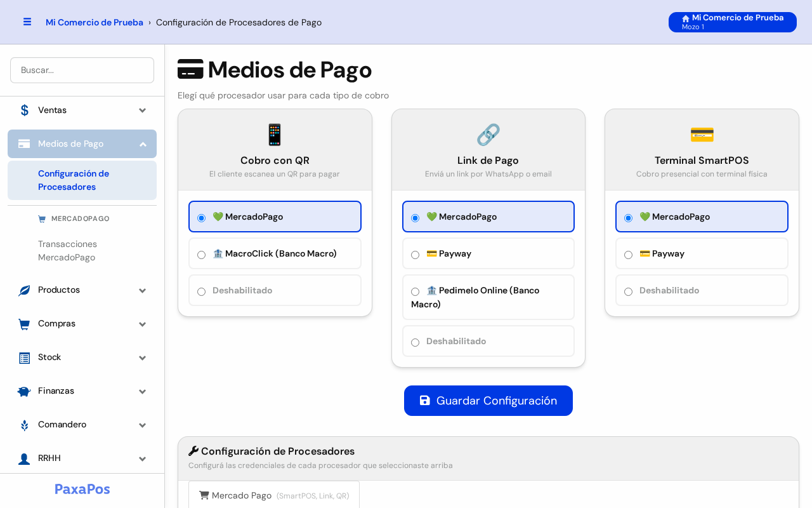812x508 pixels.
Task: Click the floppy disk save icon
Action: [425, 401]
